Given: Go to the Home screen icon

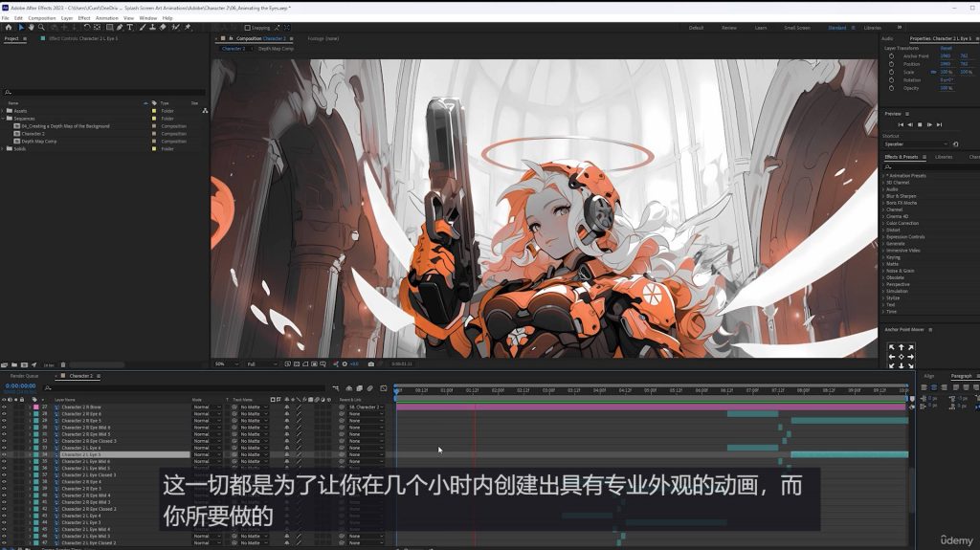Looking at the screenshot, I should (x=8, y=28).
